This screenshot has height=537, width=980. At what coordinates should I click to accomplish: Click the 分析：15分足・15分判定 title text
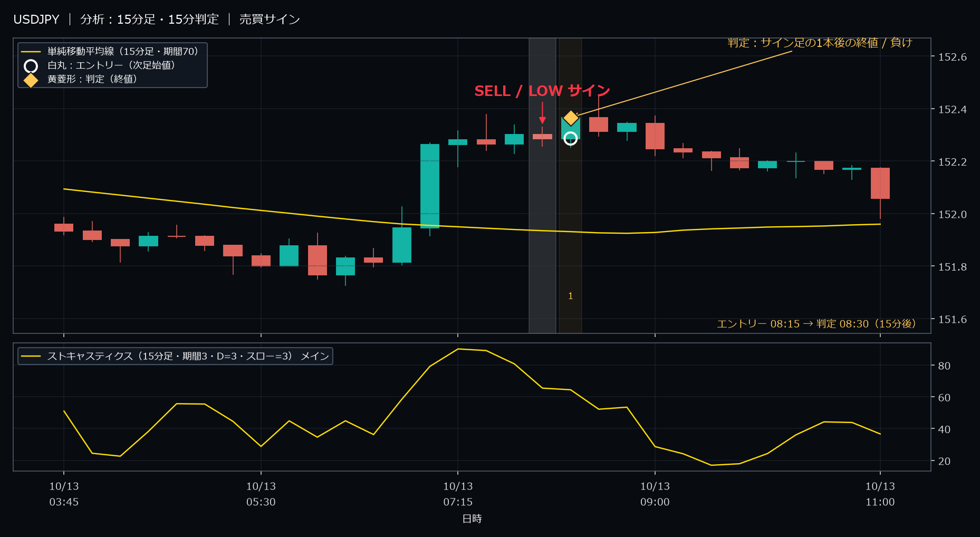coord(149,20)
